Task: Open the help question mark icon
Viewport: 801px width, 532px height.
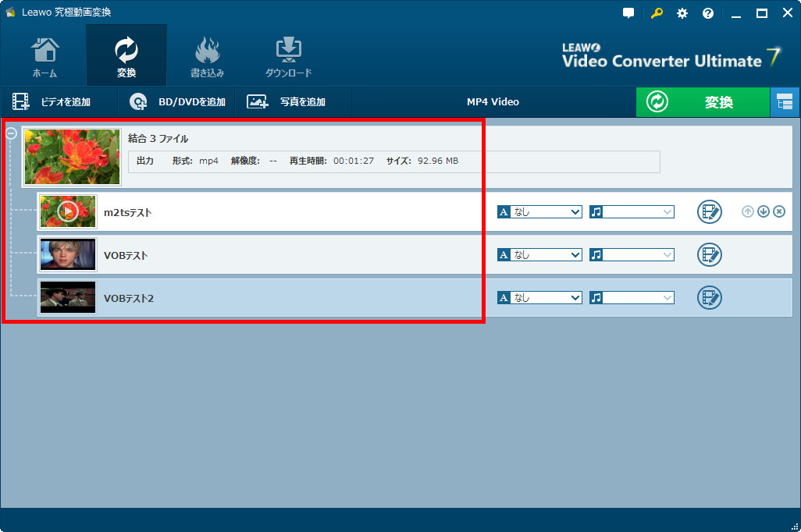Action: point(708,13)
